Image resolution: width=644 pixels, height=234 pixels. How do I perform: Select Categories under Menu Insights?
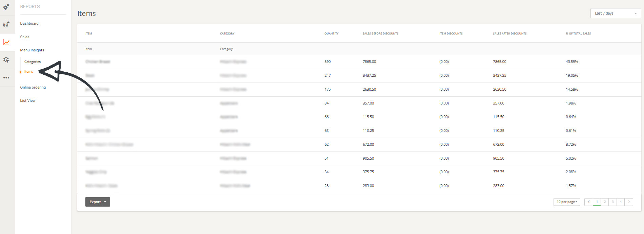[x=33, y=62]
